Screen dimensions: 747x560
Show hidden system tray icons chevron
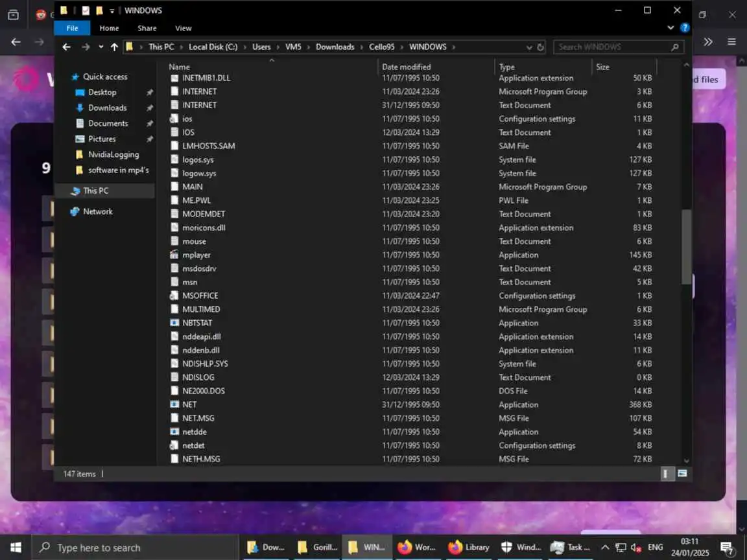pos(604,548)
